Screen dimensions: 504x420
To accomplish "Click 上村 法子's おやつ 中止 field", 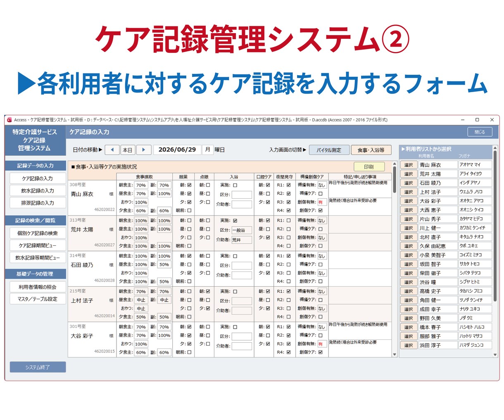I will pos(141,308).
